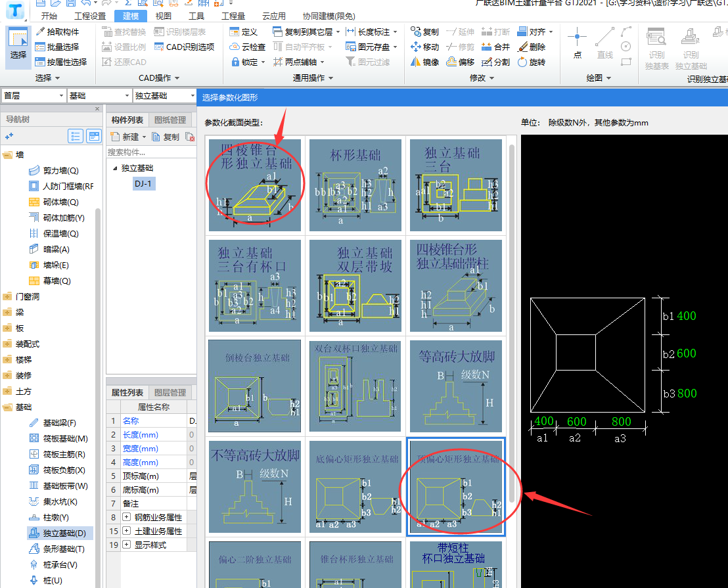Select the 旋转 rotate tool
Viewport: 728px width, 588px height.
pyautogui.click(x=532, y=62)
